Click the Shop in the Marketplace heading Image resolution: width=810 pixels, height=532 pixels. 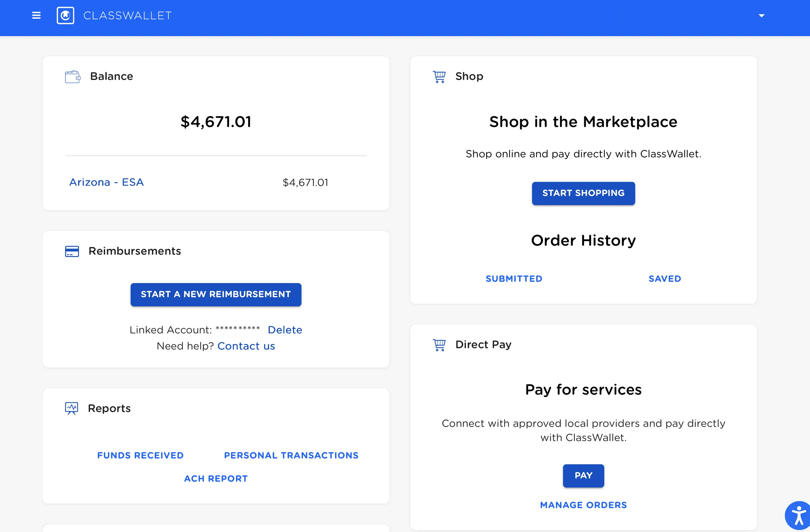[583, 122]
